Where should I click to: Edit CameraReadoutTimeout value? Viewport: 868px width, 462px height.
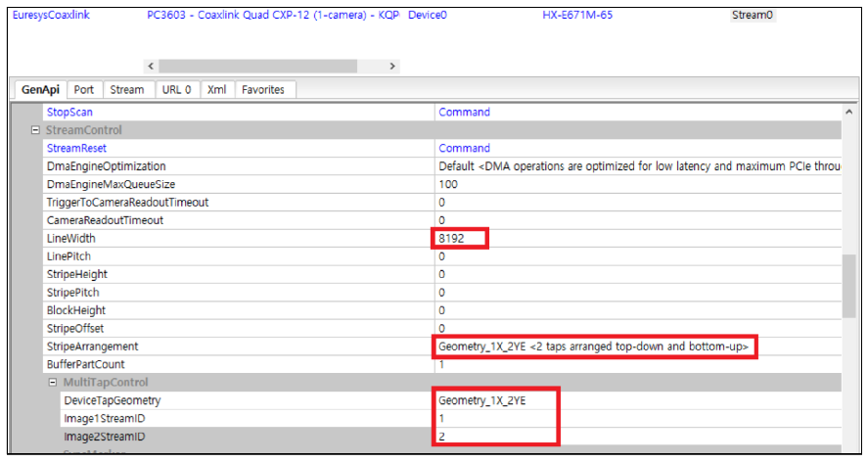(638, 220)
